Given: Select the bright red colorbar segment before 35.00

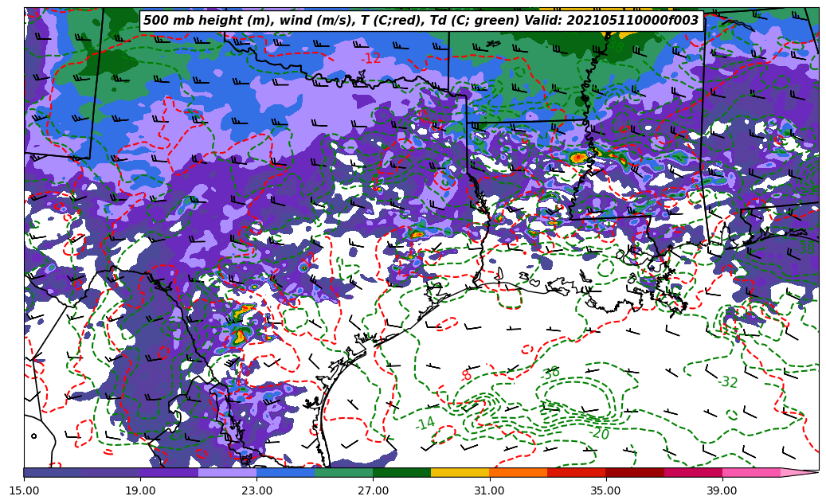Looking at the screenshot, I should pos(577,472).
